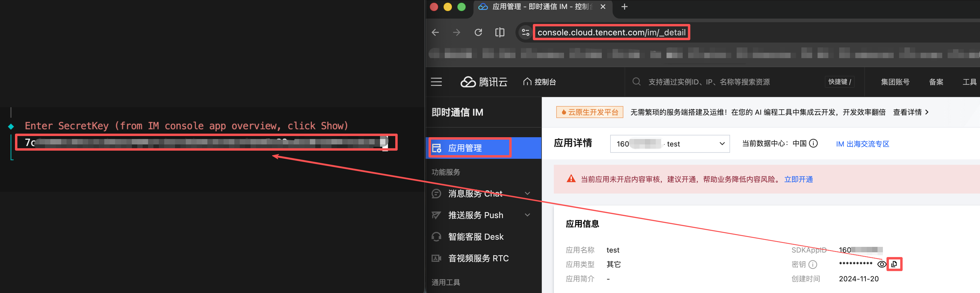980x293 pixels.
Task: Open the 备案 top menu
Action: 936,82
